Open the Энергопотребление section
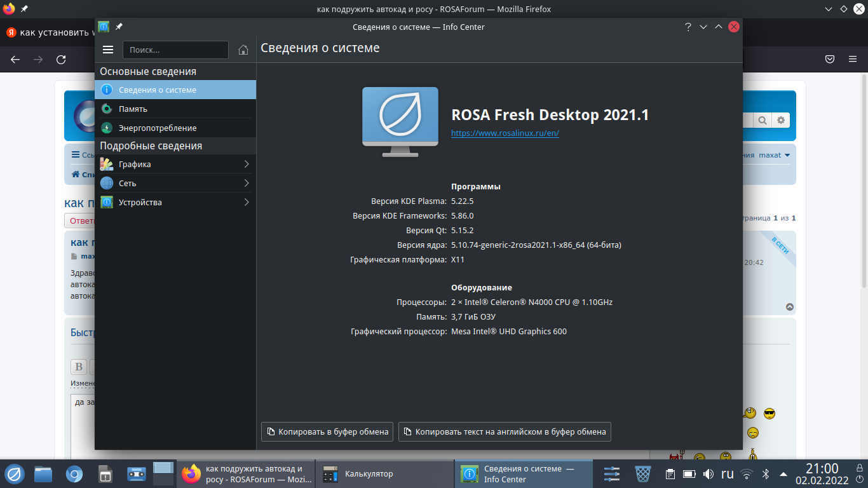Image resolution: width=868 pixels, height=488 pixels. click(175, 128)
